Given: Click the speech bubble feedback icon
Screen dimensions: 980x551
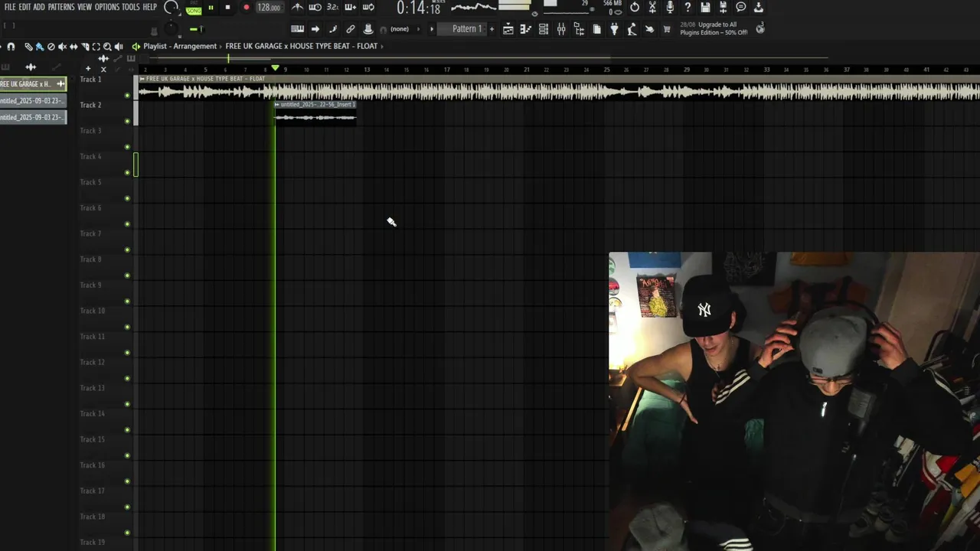Looking at the screenshot, I should tap(741, 8).
